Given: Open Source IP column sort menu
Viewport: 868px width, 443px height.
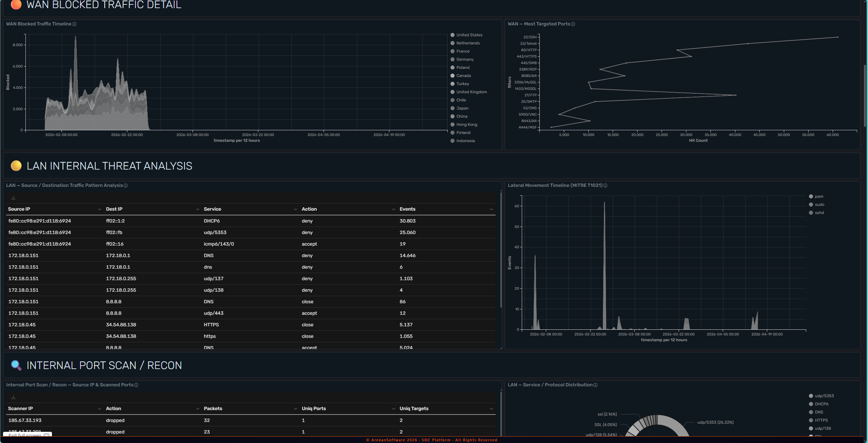Looking at the screenshot, I should (99, 209).
